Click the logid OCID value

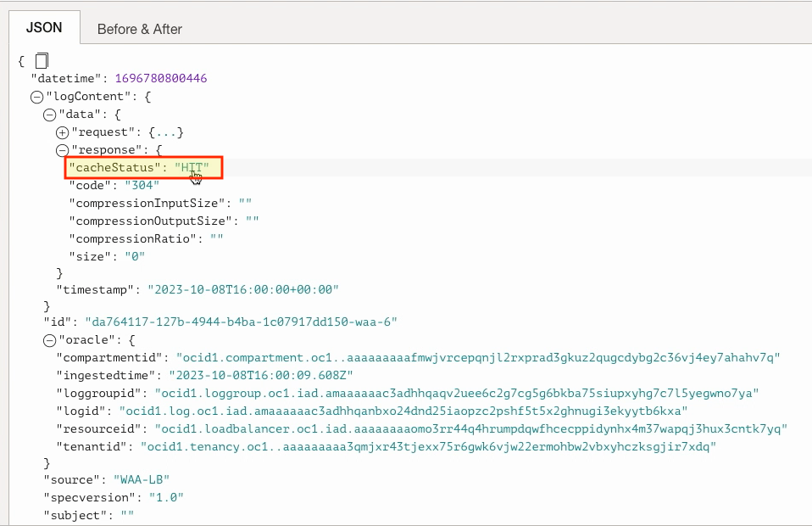click(x=403, y=411)
